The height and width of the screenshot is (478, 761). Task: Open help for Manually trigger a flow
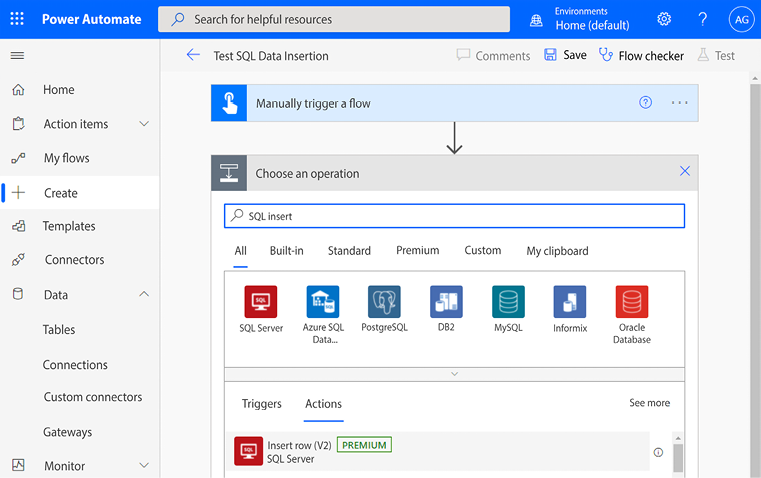pos(645,102)
